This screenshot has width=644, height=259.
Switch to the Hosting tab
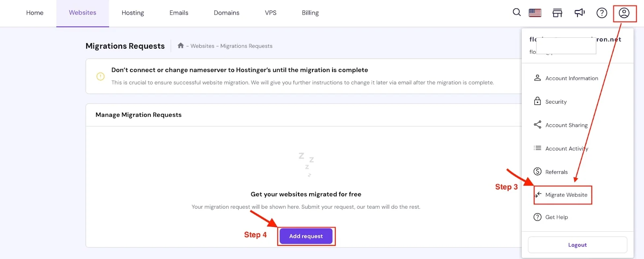[x=133, y=12]
